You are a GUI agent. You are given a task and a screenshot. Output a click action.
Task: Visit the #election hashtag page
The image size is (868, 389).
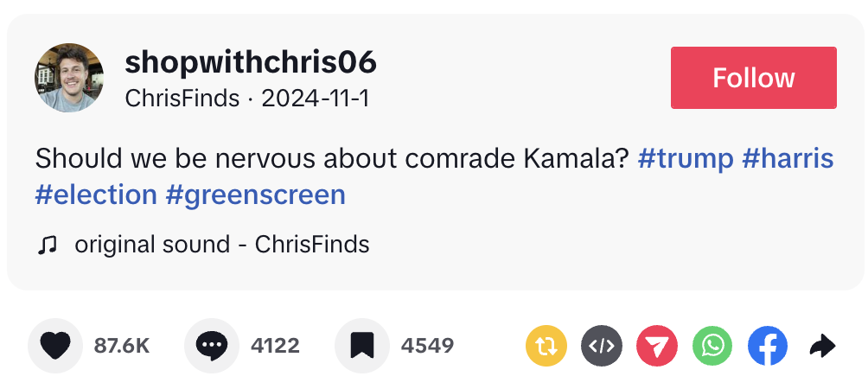tap(96, 194)
